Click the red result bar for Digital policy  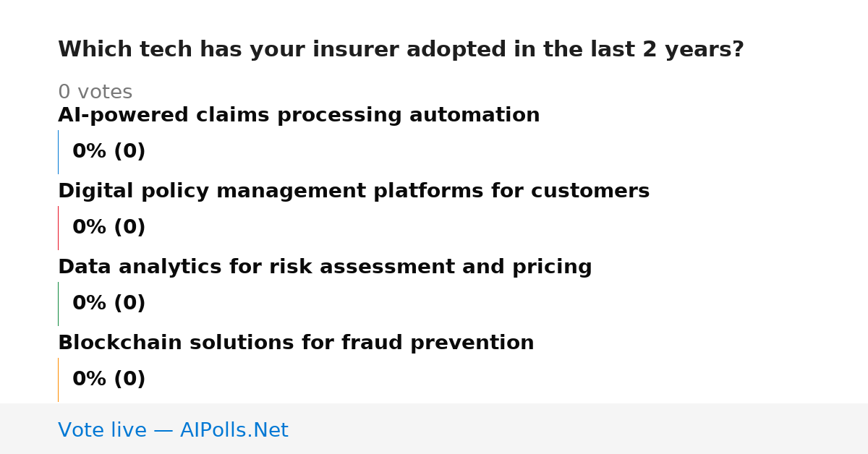click(58, 228)
